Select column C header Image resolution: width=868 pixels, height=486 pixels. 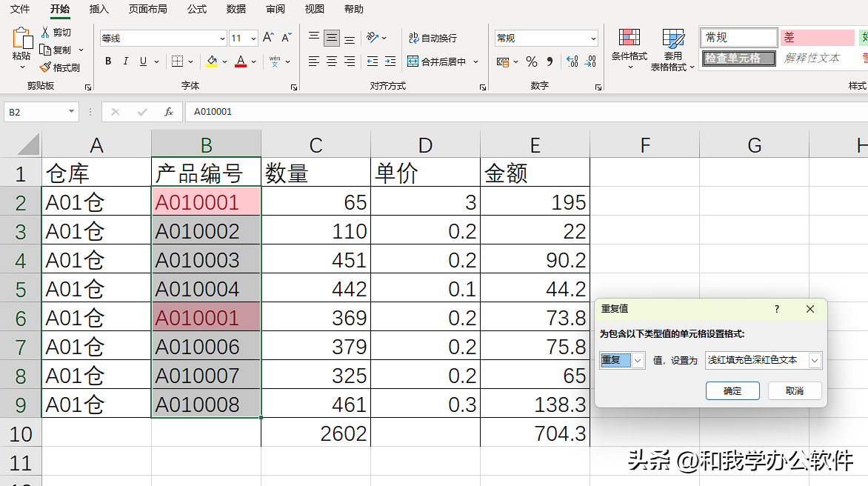click(x=316, y=145)
